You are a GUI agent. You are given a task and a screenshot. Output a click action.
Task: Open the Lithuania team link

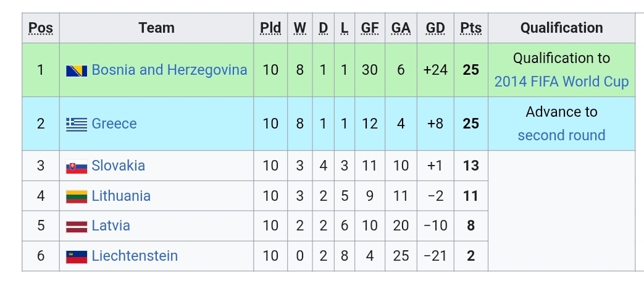point(121,196)
